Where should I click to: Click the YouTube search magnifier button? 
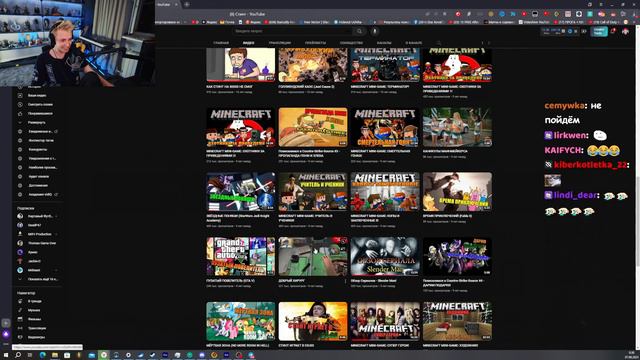point(359,31)
